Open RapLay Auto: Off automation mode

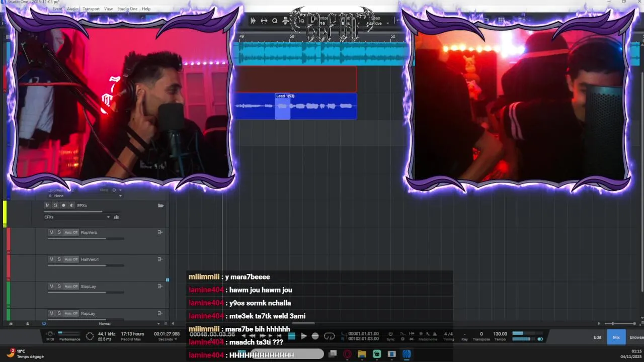click(x=71, y=313)
